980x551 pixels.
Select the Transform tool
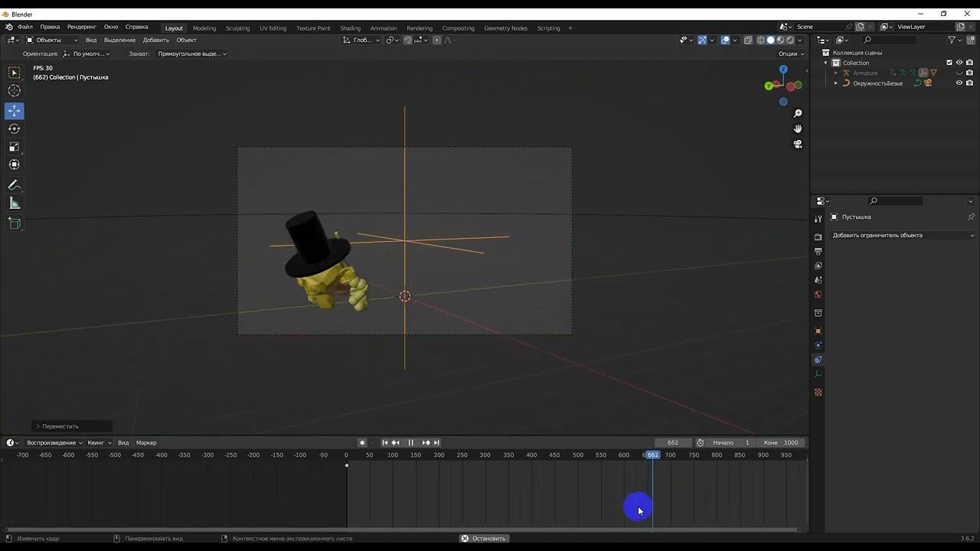pos(15,165)
